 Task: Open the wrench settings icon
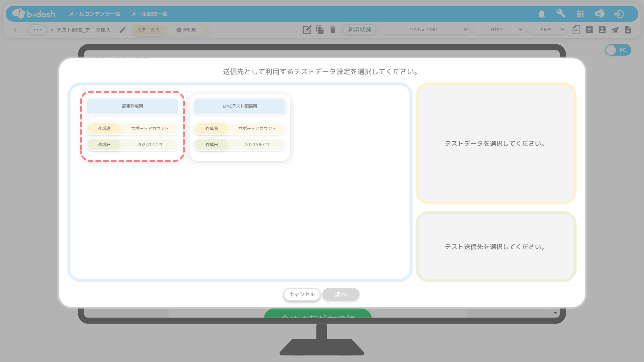click(x=561, y=14)
